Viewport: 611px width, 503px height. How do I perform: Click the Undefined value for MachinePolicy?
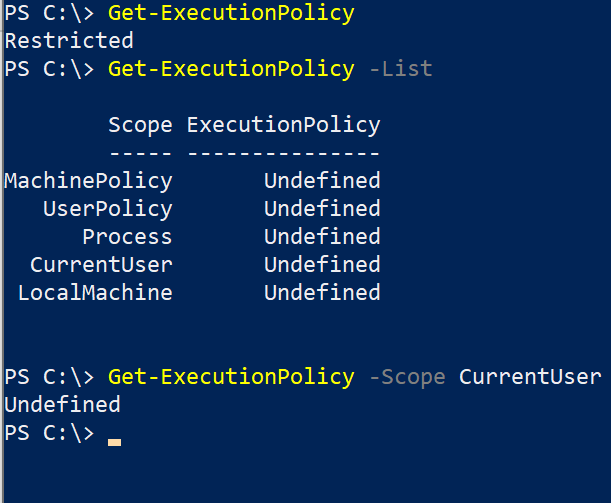[x=322, y=181]
